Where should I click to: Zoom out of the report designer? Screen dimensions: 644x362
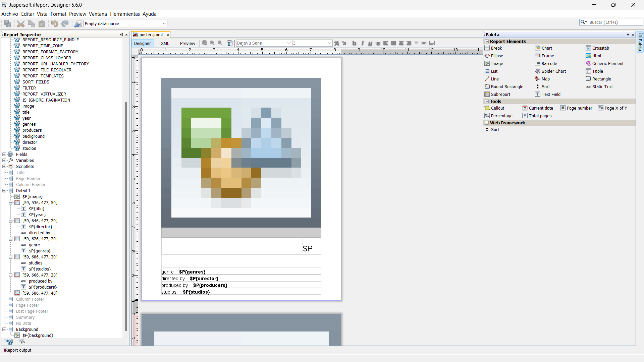click(x=220, y=43)
